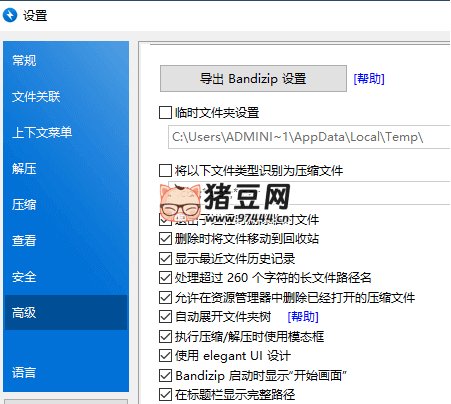This screenshot has height=404, width=451.
Task: Open the 常规 settings tab
Action: coord(66,61)
